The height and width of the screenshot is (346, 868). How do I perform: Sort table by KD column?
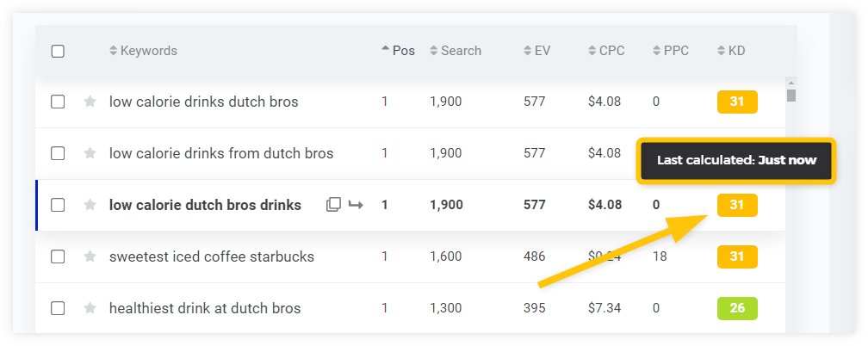(731, 51)
